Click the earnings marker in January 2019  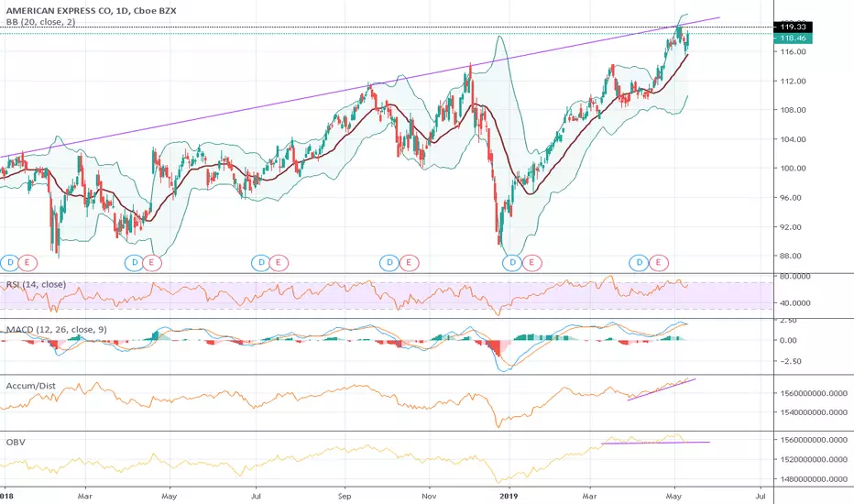click(x=531, y=263)
